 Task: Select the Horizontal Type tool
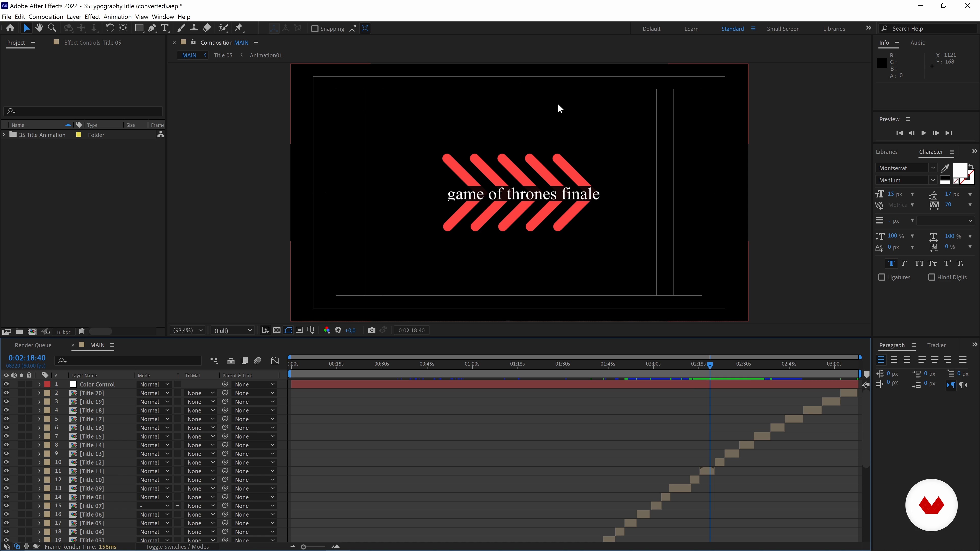point(165,28)
